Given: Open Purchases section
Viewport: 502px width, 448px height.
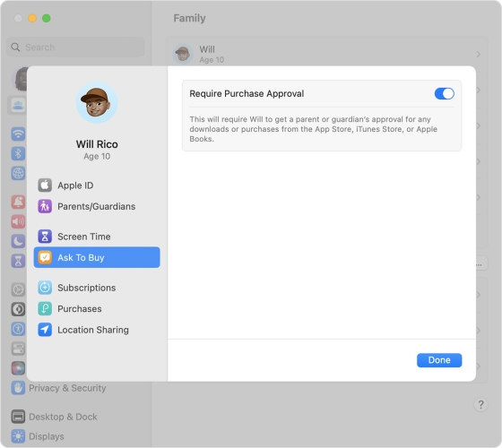Looking at the screenshot, I should [97, 309].
